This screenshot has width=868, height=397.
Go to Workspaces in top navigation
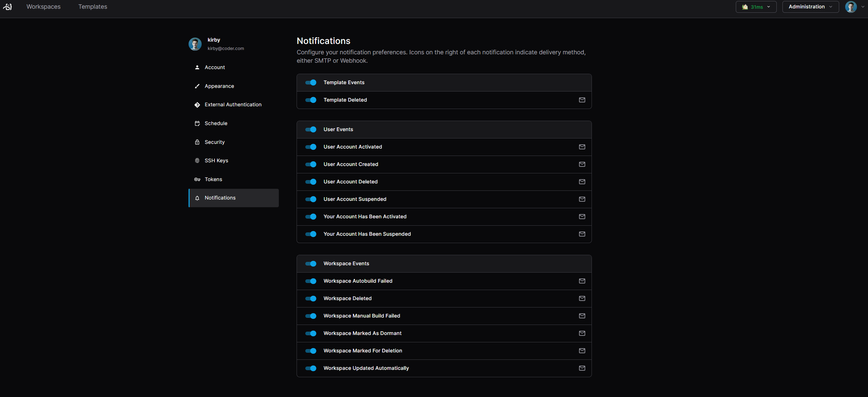click(x=44, y=7)
